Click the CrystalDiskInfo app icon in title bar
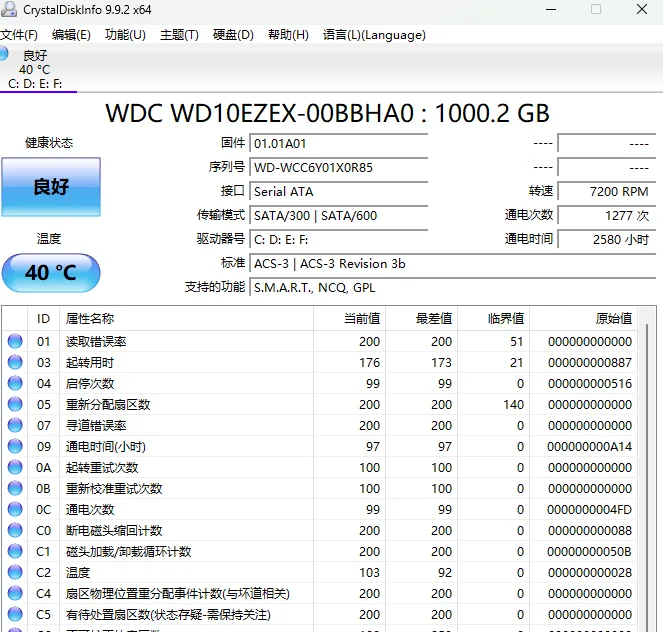Screen dimensions: 663x632 pyautogui.click(x=9, y=9)
